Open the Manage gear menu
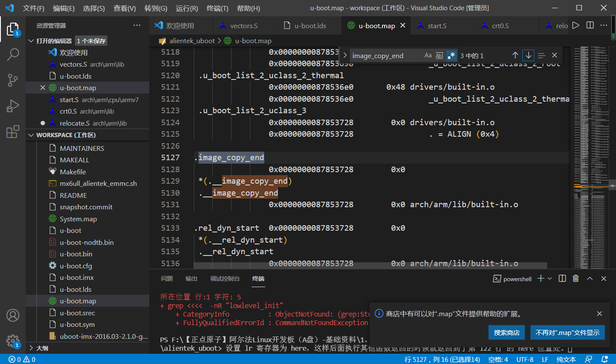Image resolution: width=616 pixels, height=364 pixels. (x=13, y=341)
